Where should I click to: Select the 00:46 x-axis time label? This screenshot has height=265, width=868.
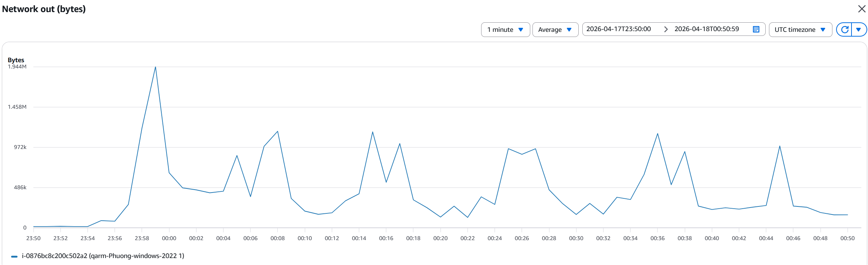click(793, 238)
